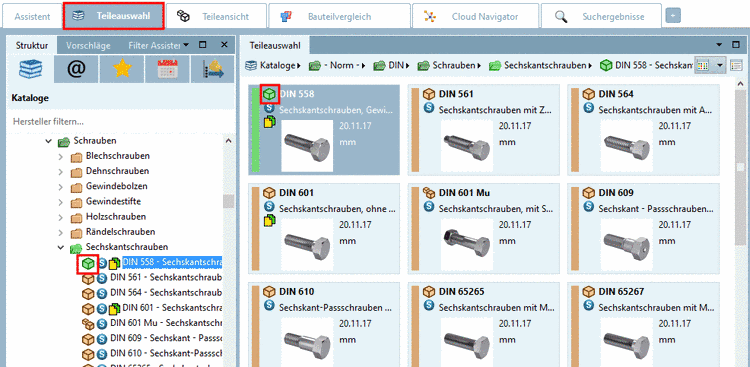750x367 pixels.
Task: Expand the Rändelschrauben folder
Action: 61,233
